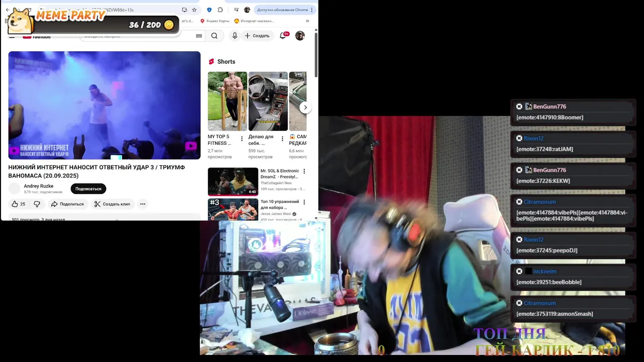Open Делаю для себя short thumbnail

tap(268, 101)
